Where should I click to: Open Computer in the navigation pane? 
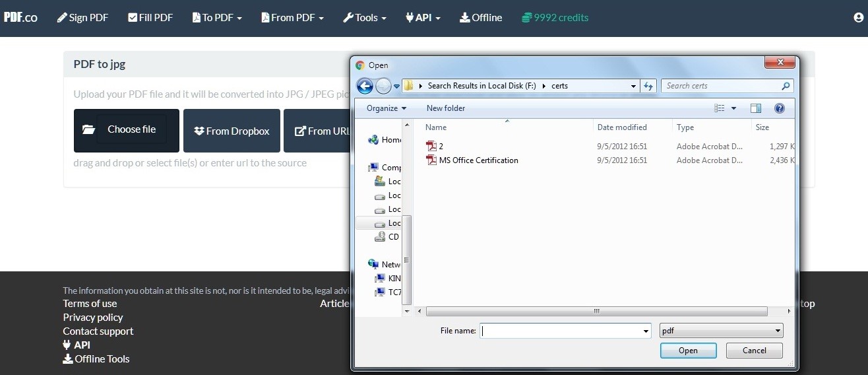(385, 168)
